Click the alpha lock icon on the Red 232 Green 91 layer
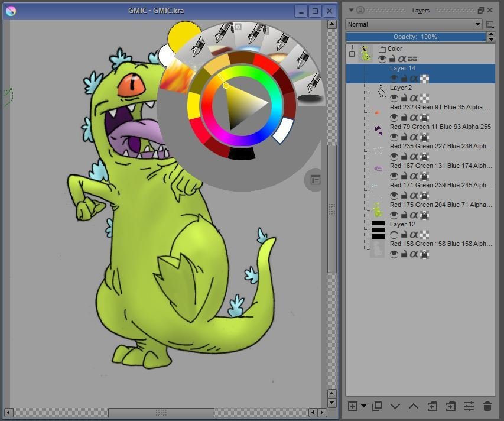Image resolution: width=504 pixels, height=421 pixels. [424, 118]
